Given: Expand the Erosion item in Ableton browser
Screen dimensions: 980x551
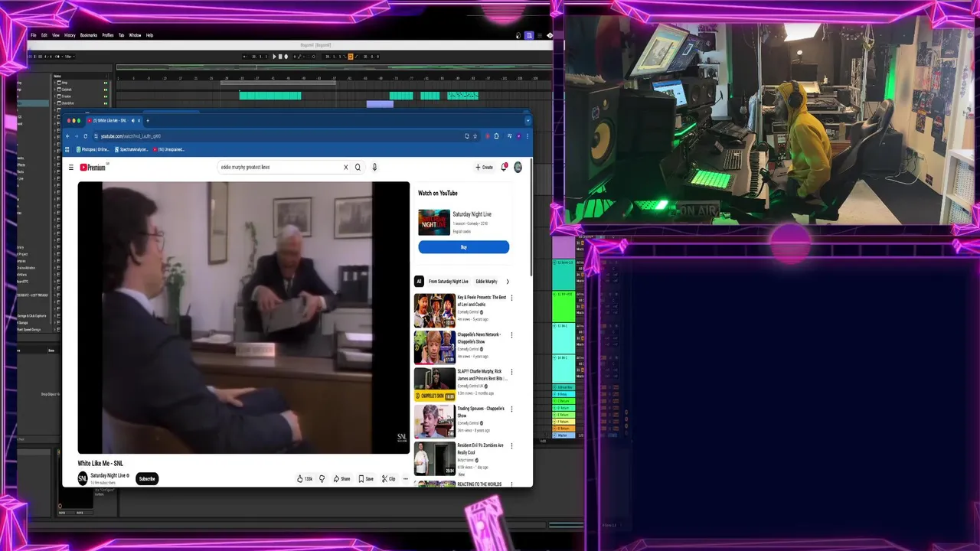Looking at the screenshot, I should point(54,96).
